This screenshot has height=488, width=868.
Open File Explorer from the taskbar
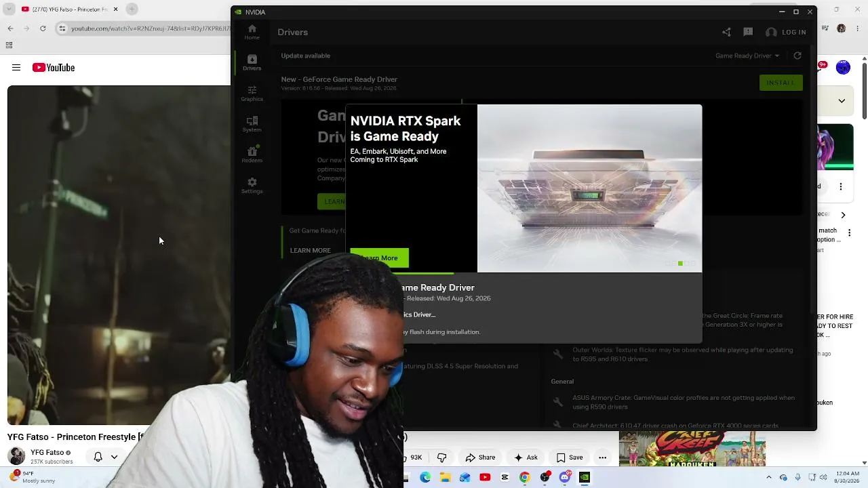click(445, 477)
